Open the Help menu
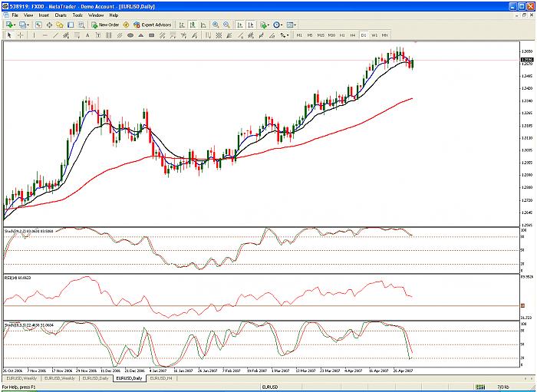 tap(114, 15)
